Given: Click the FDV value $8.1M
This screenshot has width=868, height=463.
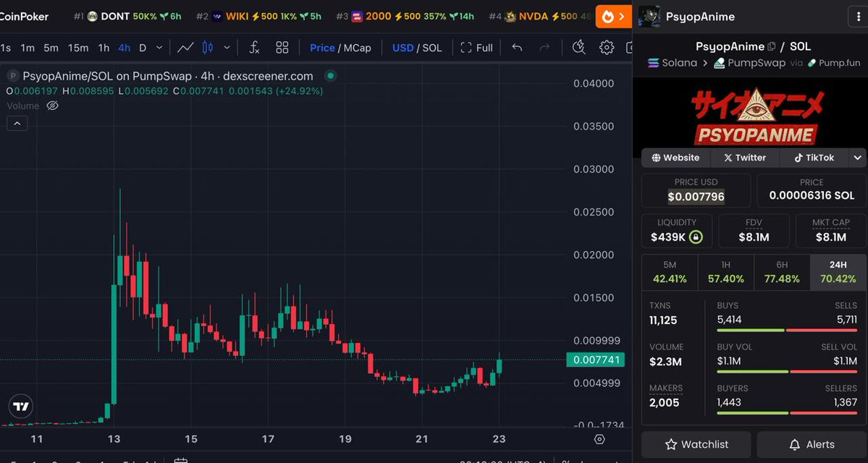Looking at the screenshot, I should [x=754, y=237].
